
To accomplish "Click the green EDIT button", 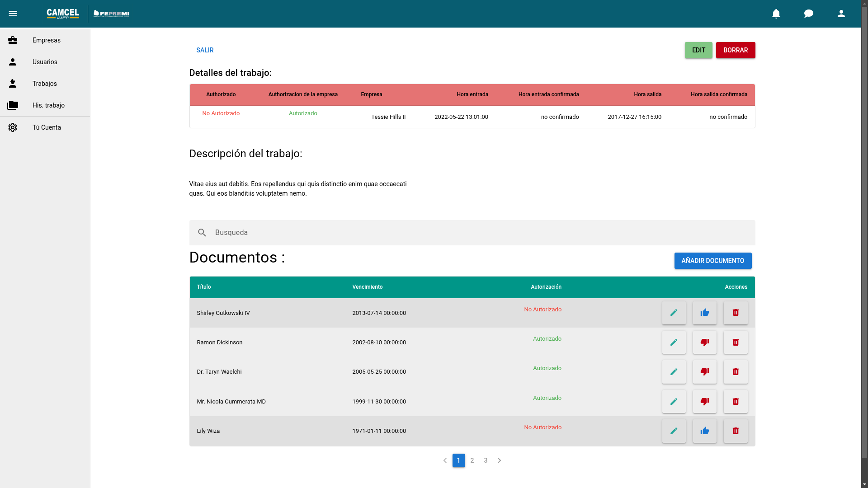I will click(698, 50).
